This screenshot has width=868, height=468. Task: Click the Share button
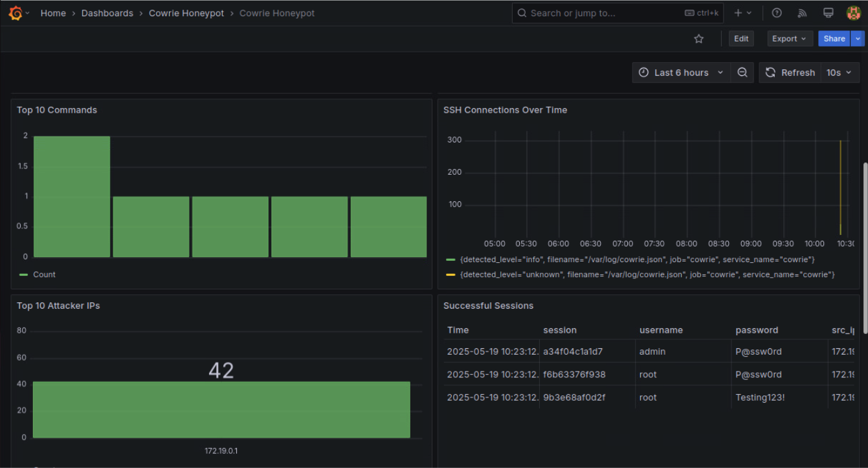(x=834, y=39)
